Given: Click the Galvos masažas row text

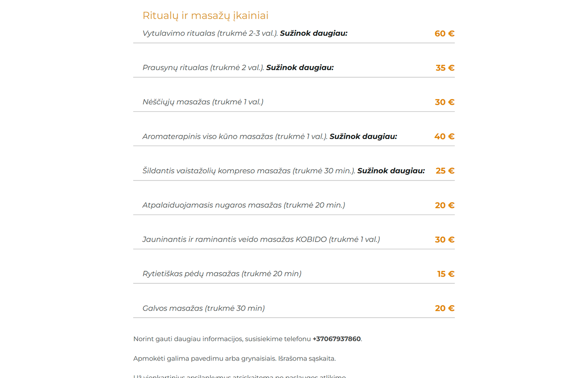Looking at the screenshot, I should tap(203, 308).
